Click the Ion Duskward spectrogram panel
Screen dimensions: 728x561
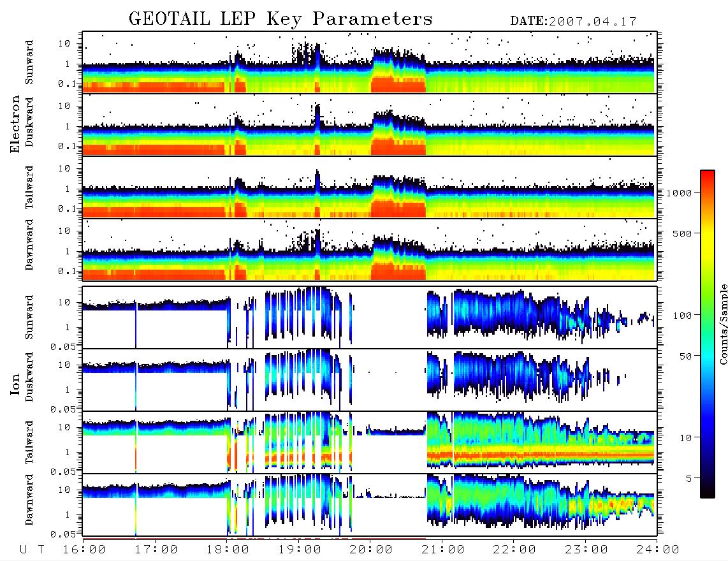pos(370,380)
